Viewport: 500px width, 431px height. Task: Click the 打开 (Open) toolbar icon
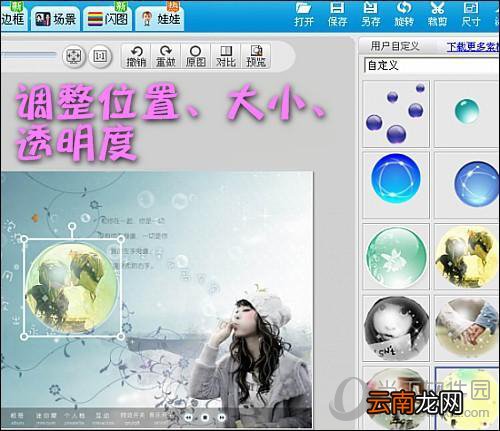click(x=304, y=15)
